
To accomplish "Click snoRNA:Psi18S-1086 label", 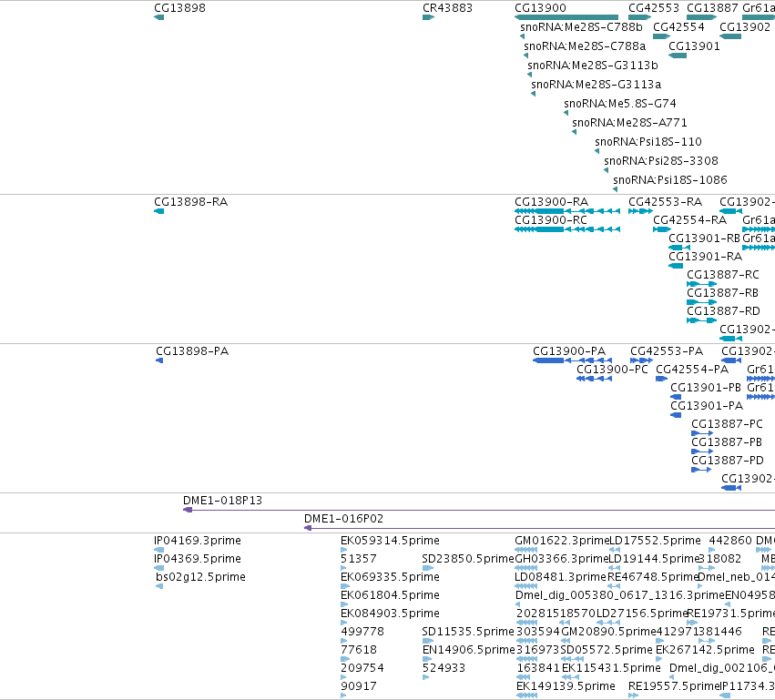I will pyautogui.click(x=669, y=180).
